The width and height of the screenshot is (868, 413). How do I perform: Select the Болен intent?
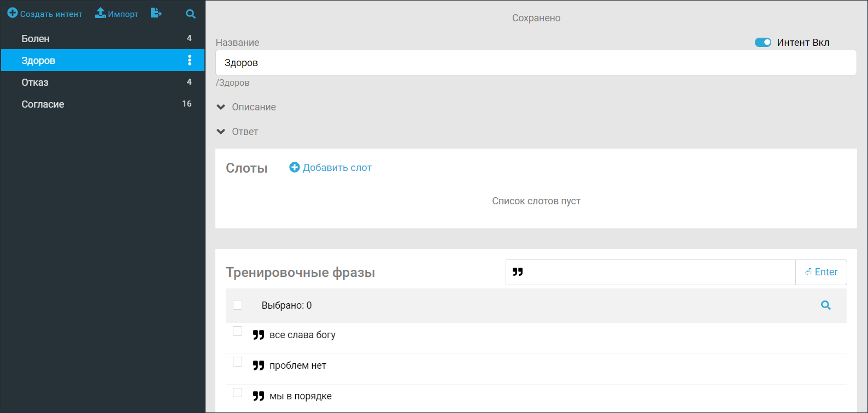[103, 38]
